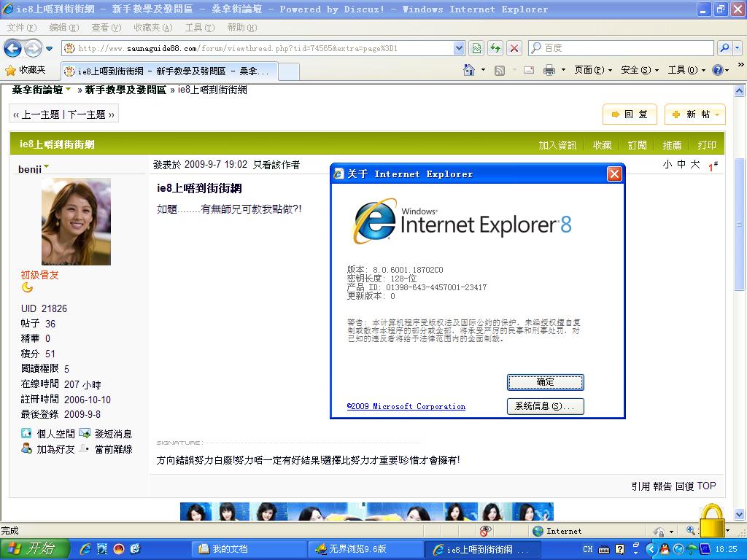
Task: Open the 新手教學及發問區 breadcrumb link
Action: tap(125, 90)
